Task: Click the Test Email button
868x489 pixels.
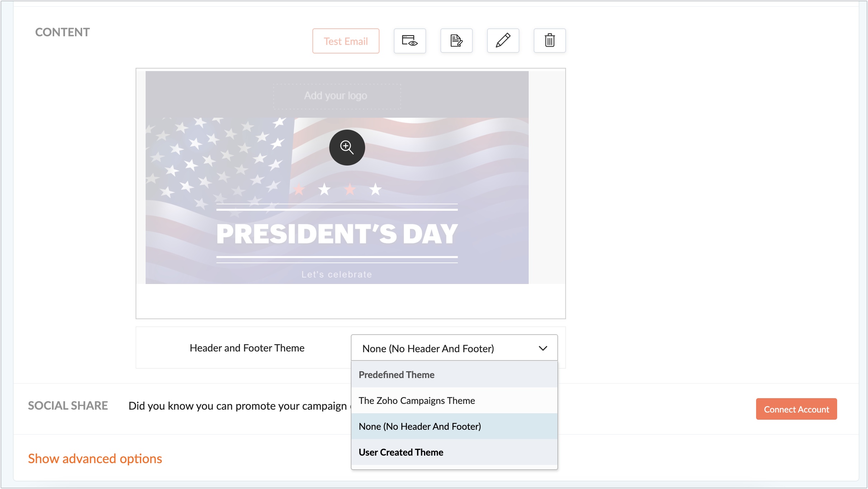Action: click(345, 41)
